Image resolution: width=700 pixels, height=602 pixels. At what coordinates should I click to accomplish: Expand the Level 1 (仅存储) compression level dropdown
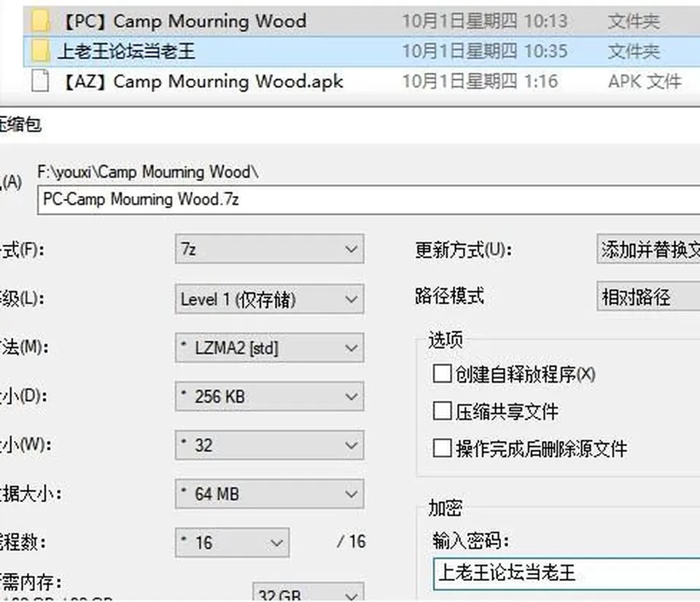coord(269,299)
